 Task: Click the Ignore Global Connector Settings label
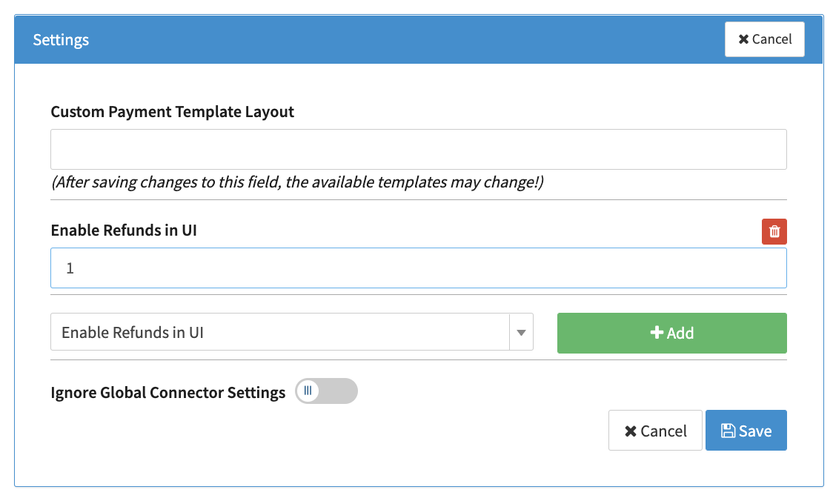click(168, 393)
